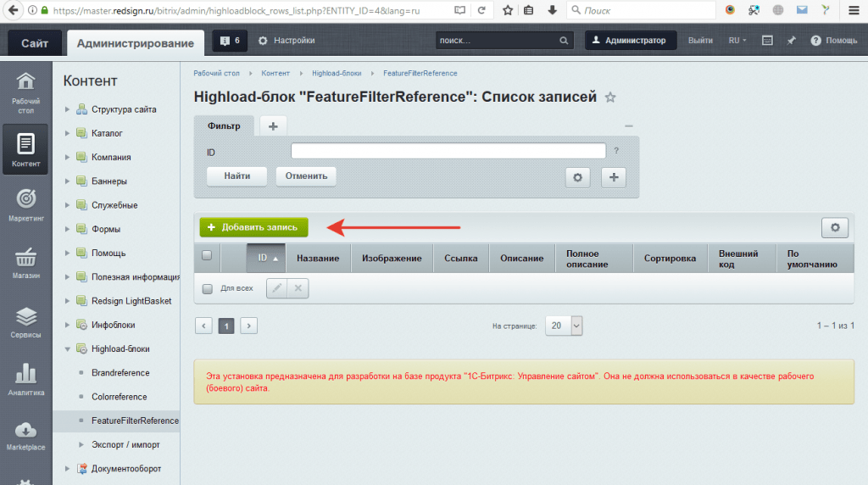Open Highload-блоки breadcrumb link
This screenshot has height=485, width=868.
point(337,73)
